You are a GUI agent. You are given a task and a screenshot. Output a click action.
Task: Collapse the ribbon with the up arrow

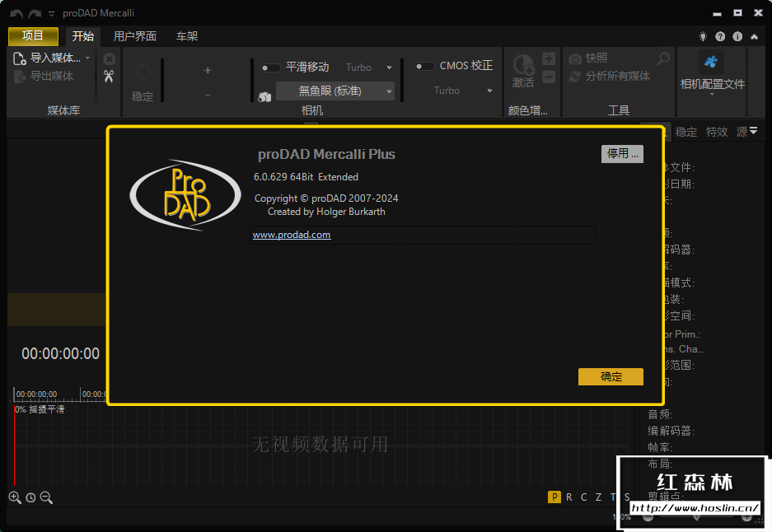[754, 36]
